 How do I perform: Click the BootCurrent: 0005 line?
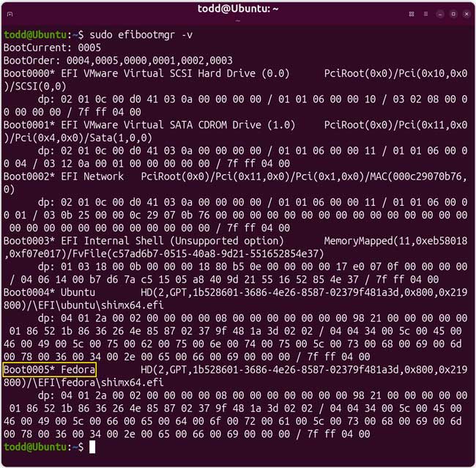coord(52,48)
